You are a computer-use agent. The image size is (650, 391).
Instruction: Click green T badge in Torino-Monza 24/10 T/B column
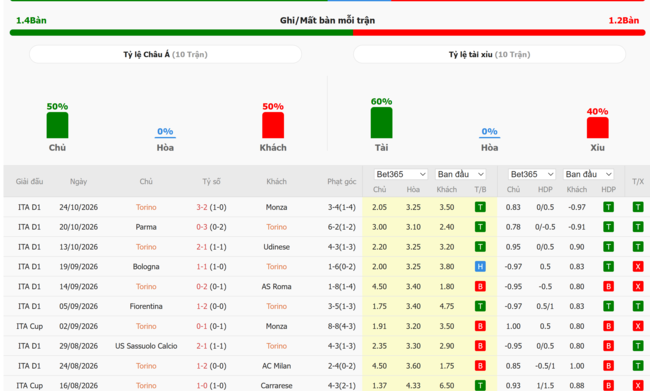pos(480,207)
